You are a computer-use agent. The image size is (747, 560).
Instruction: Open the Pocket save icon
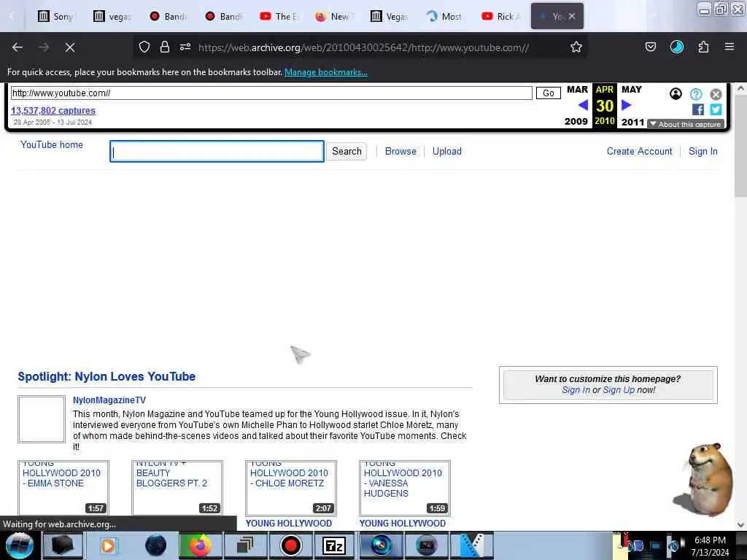pyautogui.click(x=650, y=47)
